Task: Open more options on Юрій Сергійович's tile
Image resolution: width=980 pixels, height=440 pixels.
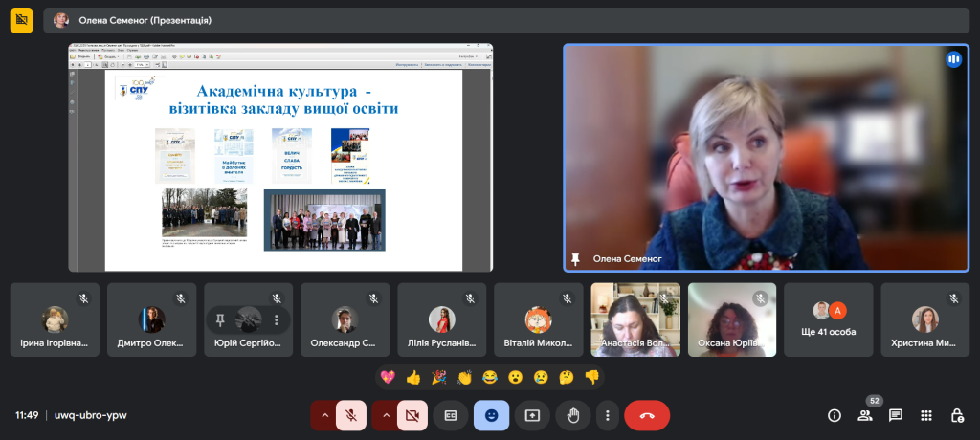Action: pos(276,319)
